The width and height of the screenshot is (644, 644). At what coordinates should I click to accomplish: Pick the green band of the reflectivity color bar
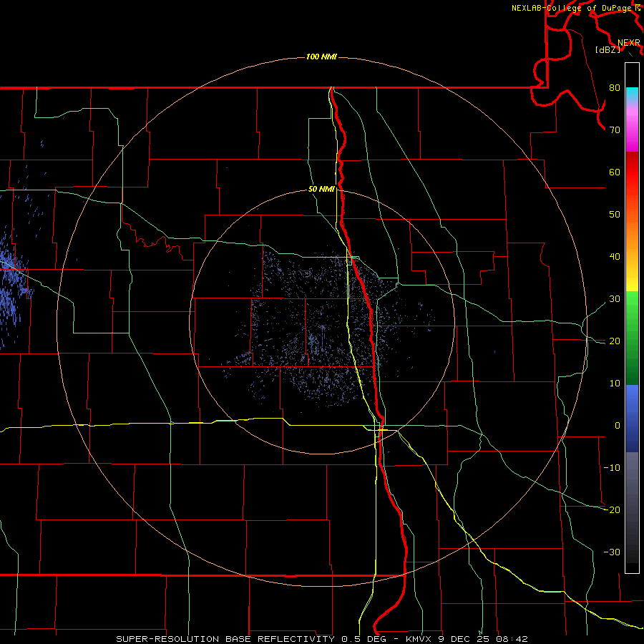point(632,338)
